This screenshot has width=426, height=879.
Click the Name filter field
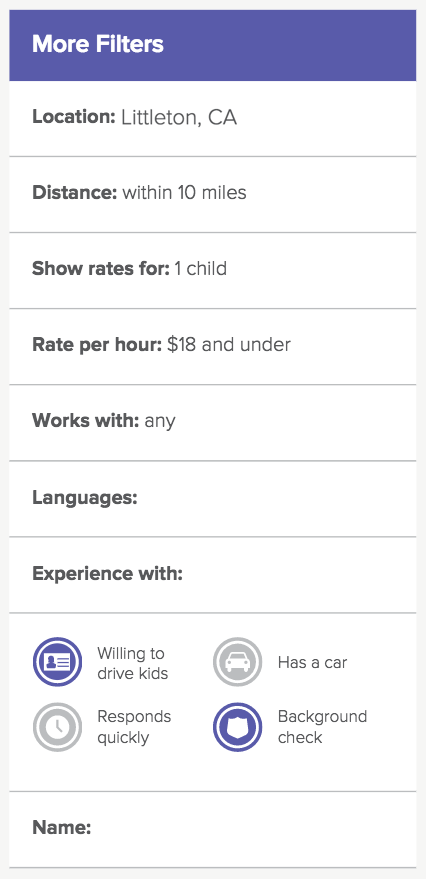click(212, 829)
